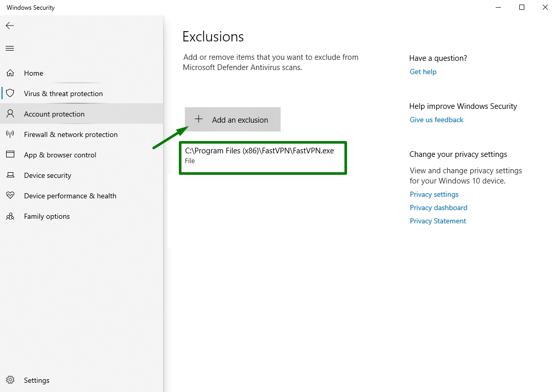Select Family options
This screenshot has width=555, height=392.
[x=81, y=216]
